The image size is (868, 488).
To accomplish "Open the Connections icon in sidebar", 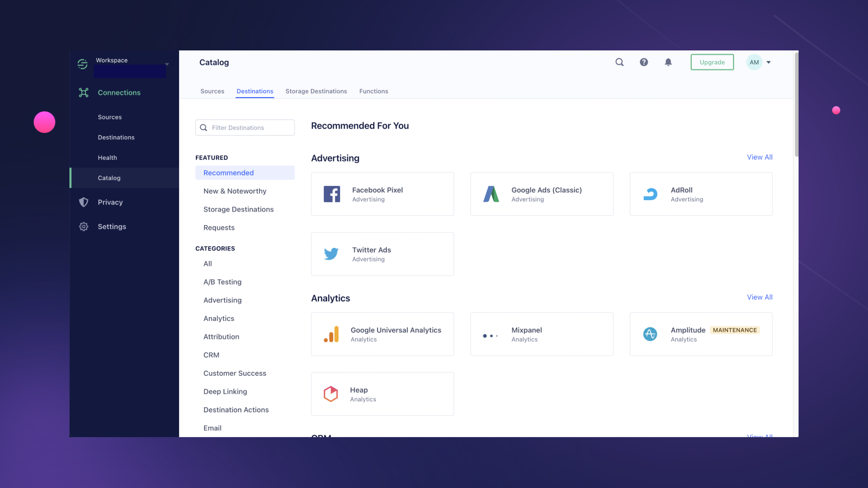I will pos(84,93).
